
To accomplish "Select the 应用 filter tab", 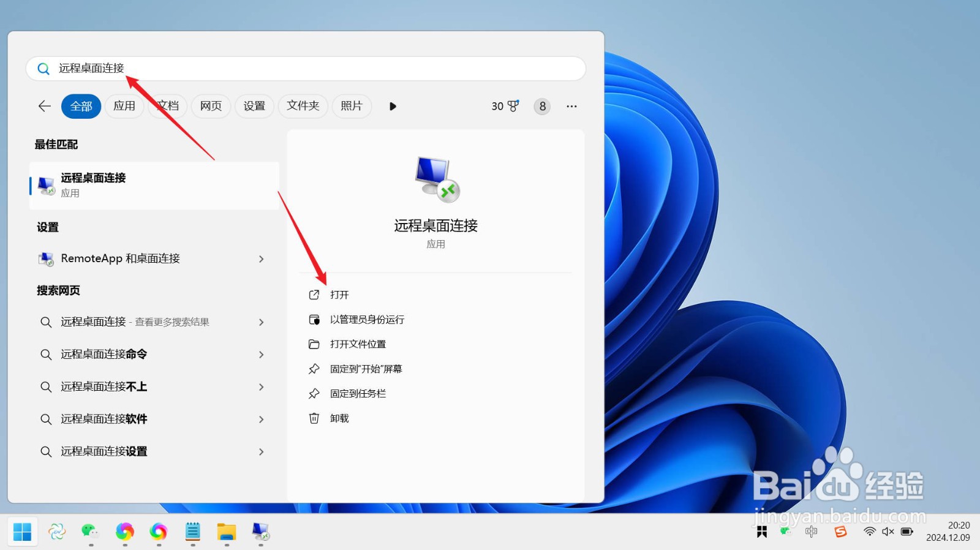I will tap(124, 106).
